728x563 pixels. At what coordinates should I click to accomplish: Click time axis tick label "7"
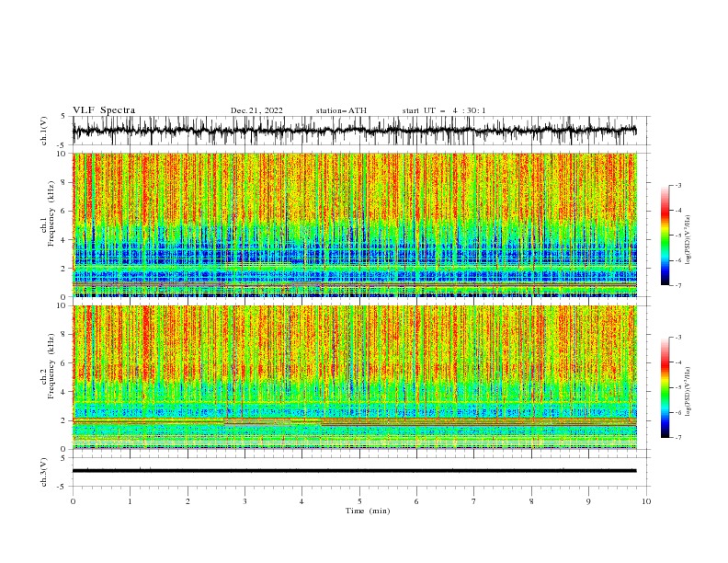click(474, 501)
